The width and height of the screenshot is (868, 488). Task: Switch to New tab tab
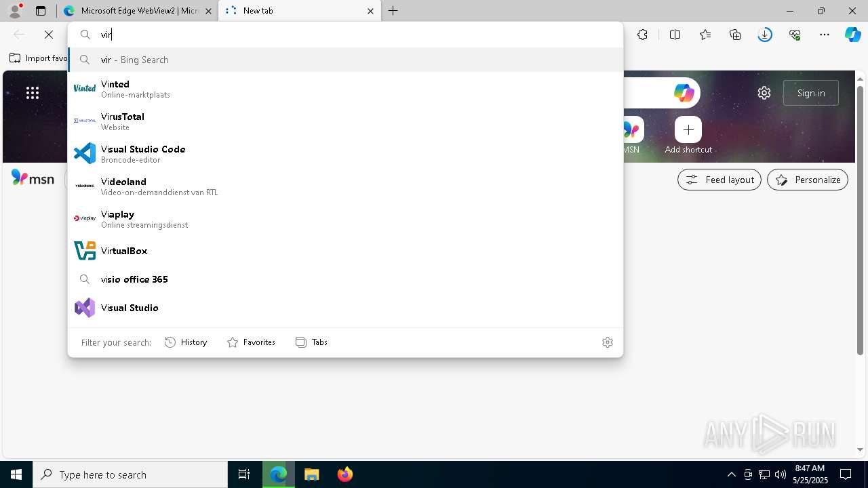[298, 11]
